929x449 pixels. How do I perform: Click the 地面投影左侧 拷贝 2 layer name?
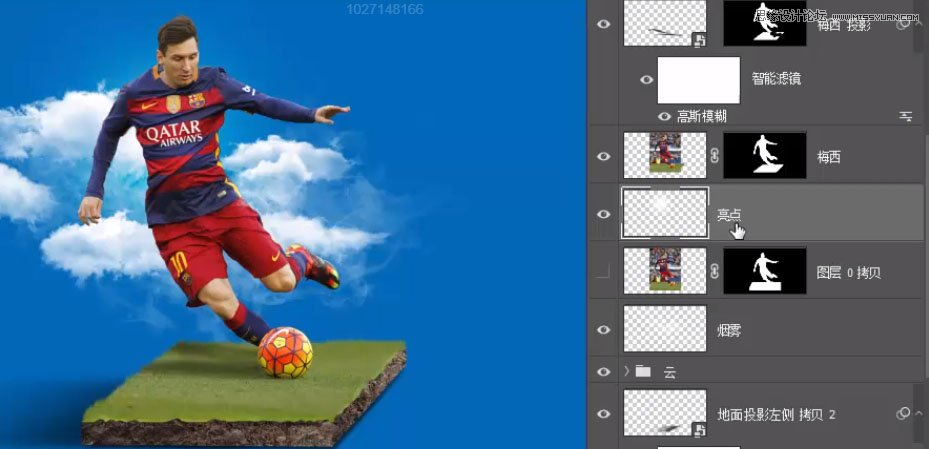pos(776,414)
